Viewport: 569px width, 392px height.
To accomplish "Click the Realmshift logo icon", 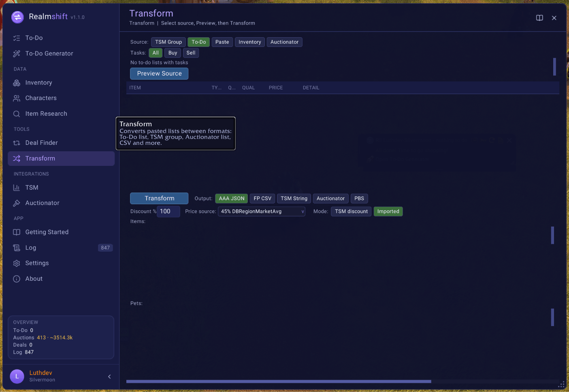I will (x=17, y=17).
